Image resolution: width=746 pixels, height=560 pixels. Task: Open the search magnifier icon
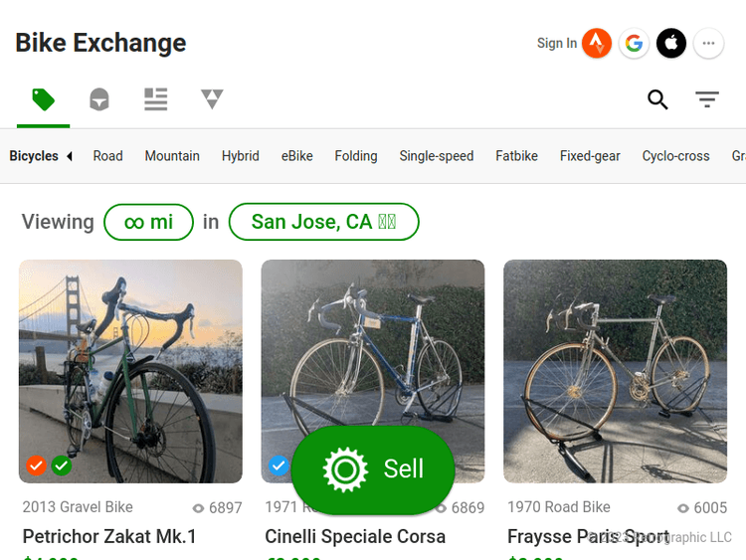(657, 99)
